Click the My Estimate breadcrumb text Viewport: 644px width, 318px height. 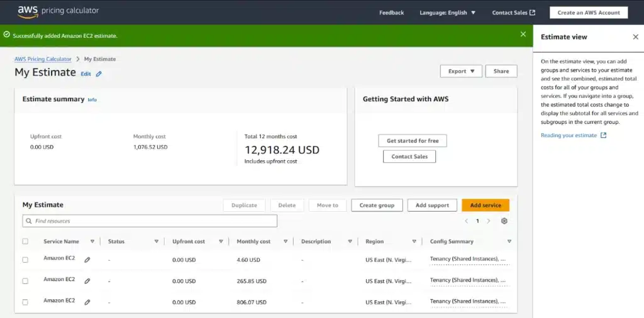[100, 59]
